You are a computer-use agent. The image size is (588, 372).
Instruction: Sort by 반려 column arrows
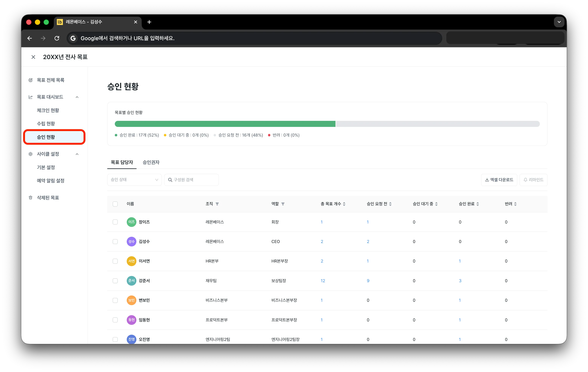(x=515, y=204)
